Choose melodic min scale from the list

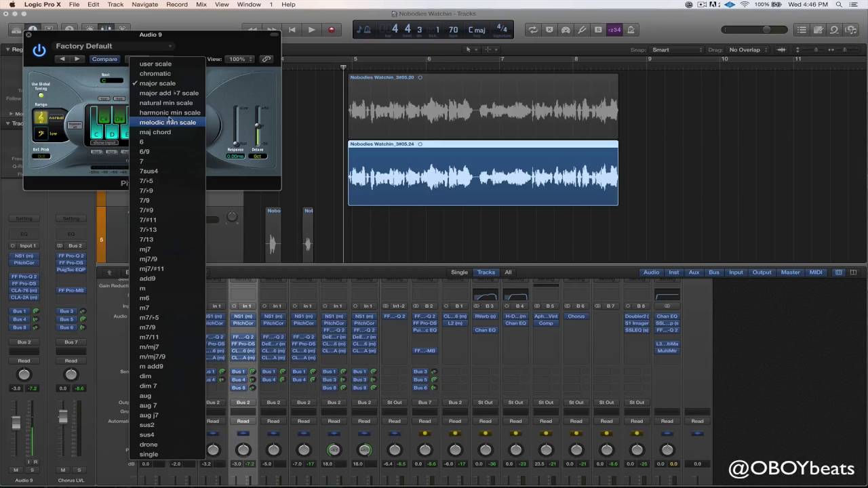tap(167, 122)
